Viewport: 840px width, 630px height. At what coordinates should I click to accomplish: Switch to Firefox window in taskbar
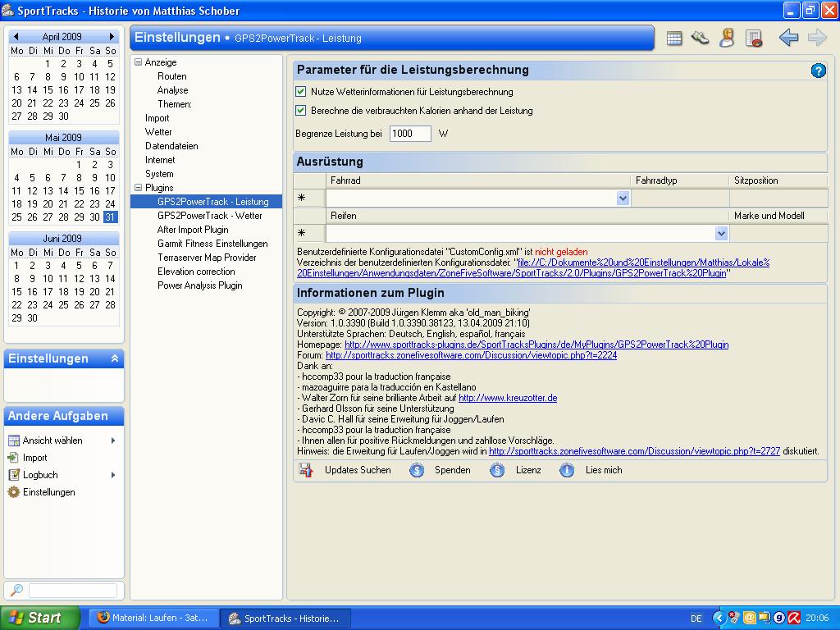(x=153, y=618)
